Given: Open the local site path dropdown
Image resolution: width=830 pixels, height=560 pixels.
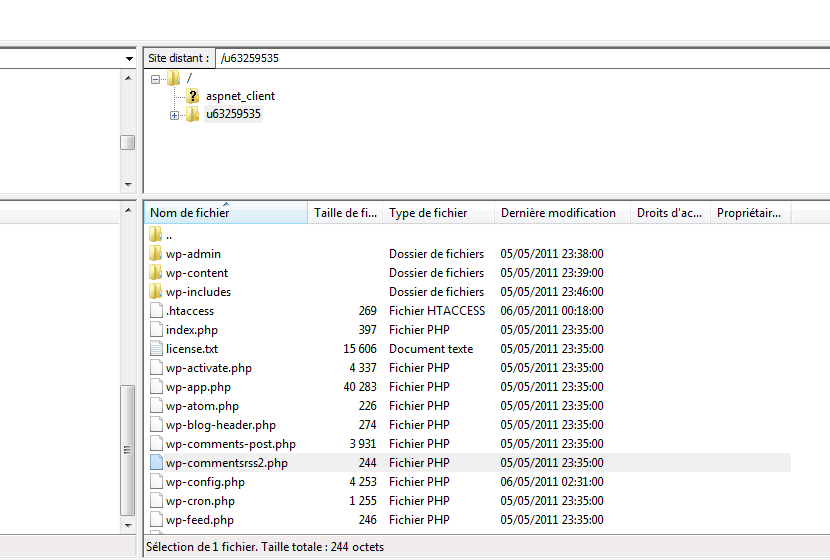Looking at the screenshot, I should point(129,59).
